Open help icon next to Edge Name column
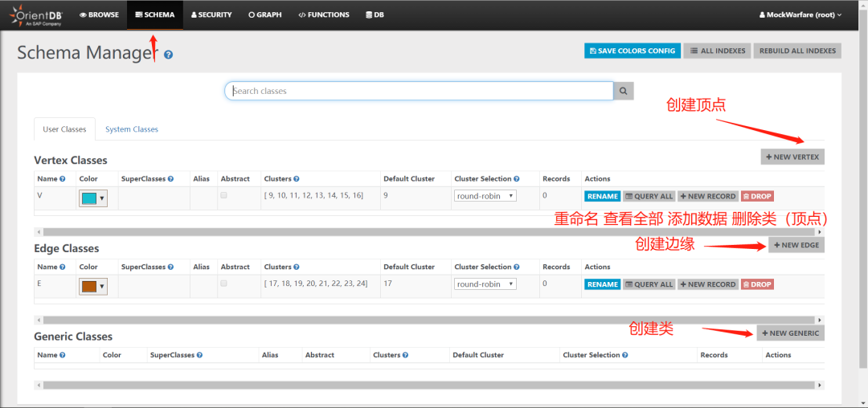The width and height of the screenshot is (868, 408). coord(63,267)
